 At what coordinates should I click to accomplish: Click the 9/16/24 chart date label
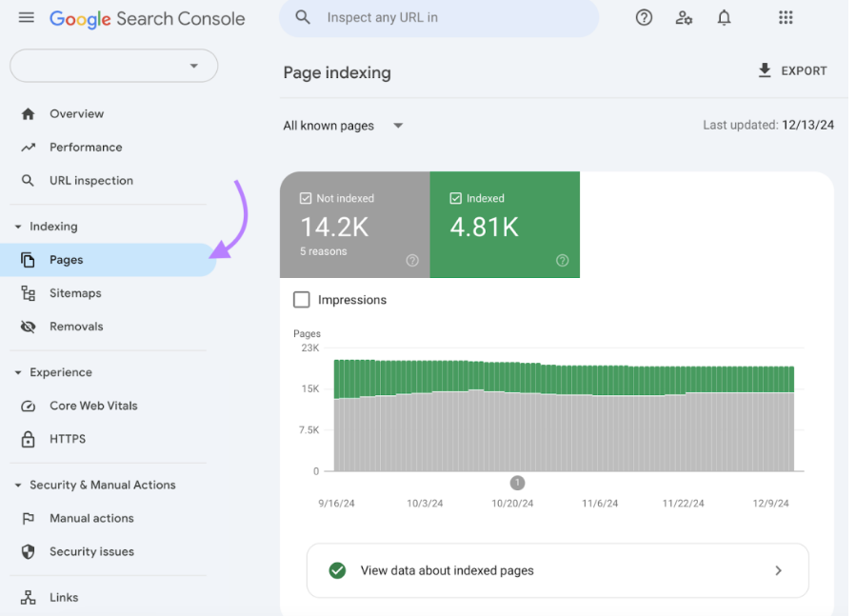pos(336,504)
